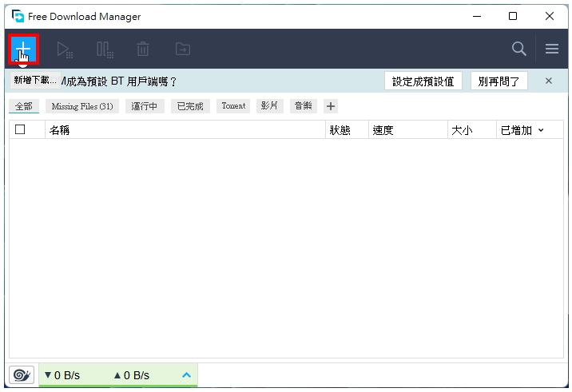Click the 設定成預設值 button
This screenshot has width=572, height=392.
(423, 81)
